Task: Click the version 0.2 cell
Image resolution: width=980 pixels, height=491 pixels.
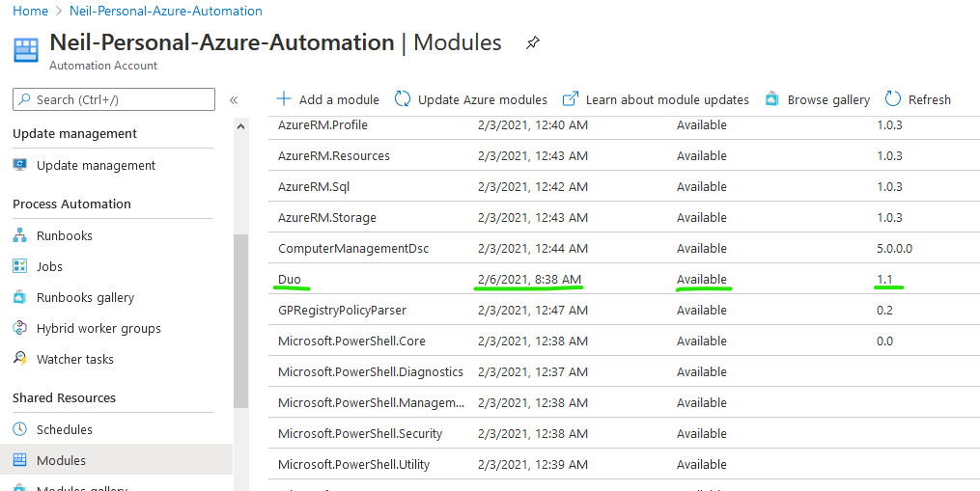Action: coord(885,310)
